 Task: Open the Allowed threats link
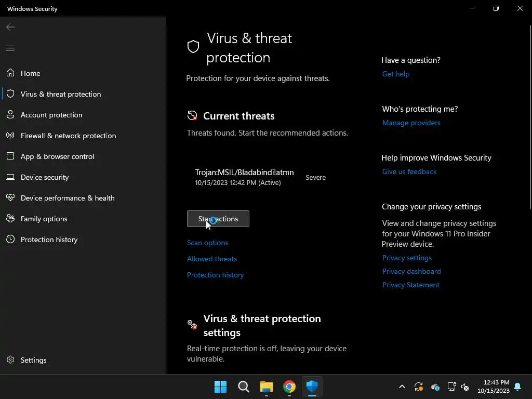pos(212,259)
